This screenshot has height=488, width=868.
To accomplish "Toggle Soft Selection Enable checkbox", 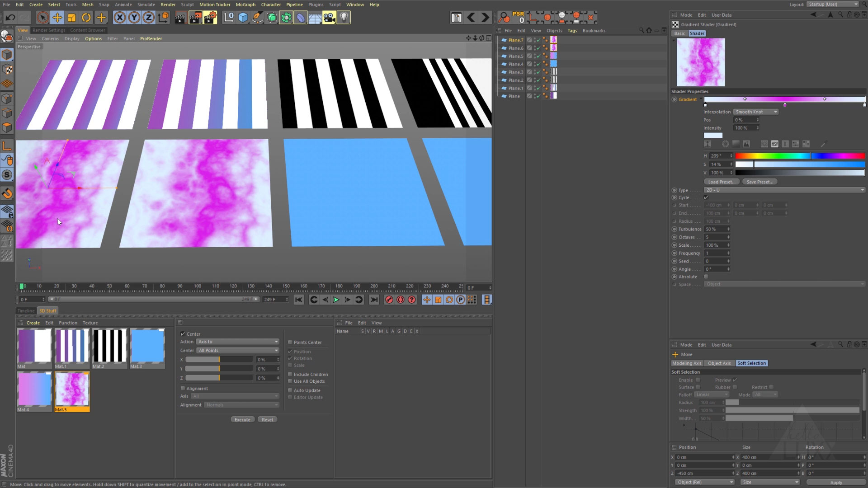I will (698, 380).
